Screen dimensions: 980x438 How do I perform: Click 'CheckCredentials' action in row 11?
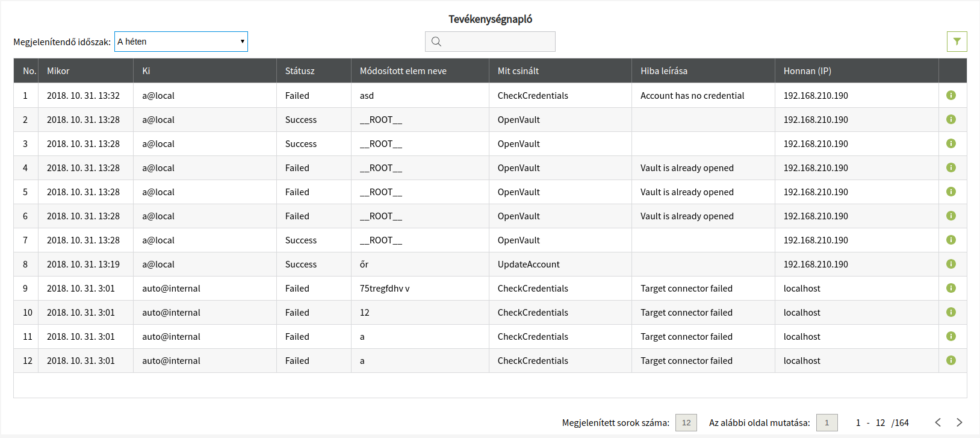click(x=533, y=337)
